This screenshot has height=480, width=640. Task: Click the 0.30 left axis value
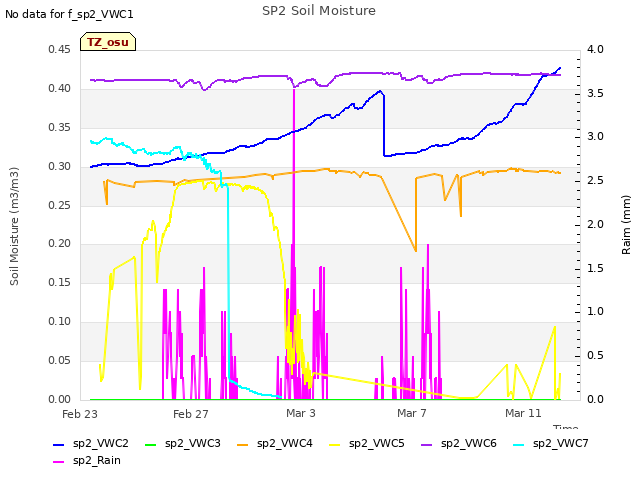60,166
